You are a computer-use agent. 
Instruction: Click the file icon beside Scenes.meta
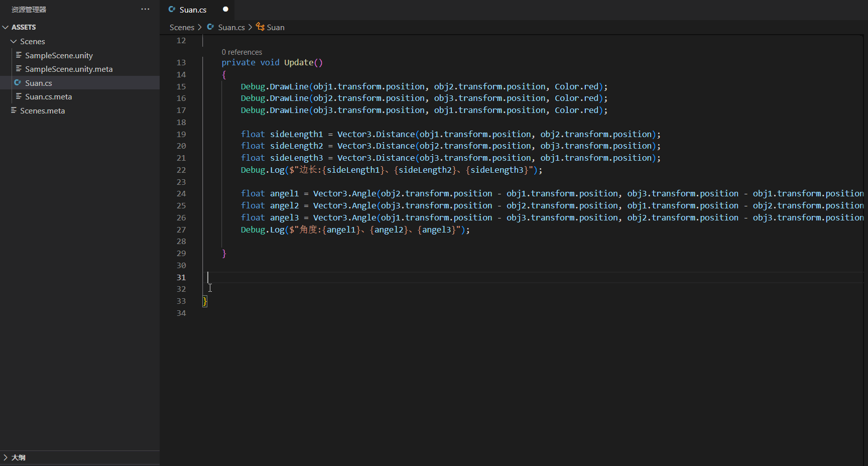[14, 110]
